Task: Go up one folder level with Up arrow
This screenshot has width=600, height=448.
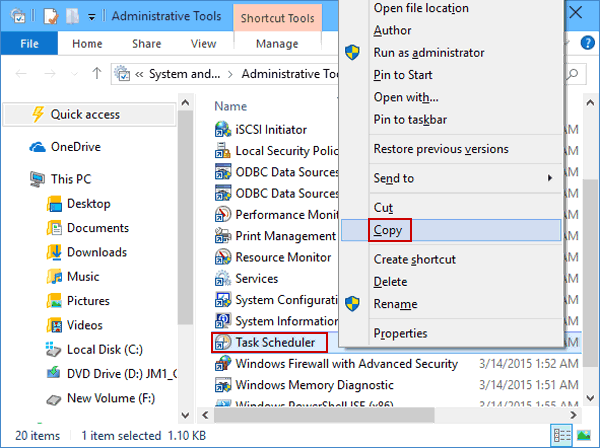Action: click(x=96, y=73)
